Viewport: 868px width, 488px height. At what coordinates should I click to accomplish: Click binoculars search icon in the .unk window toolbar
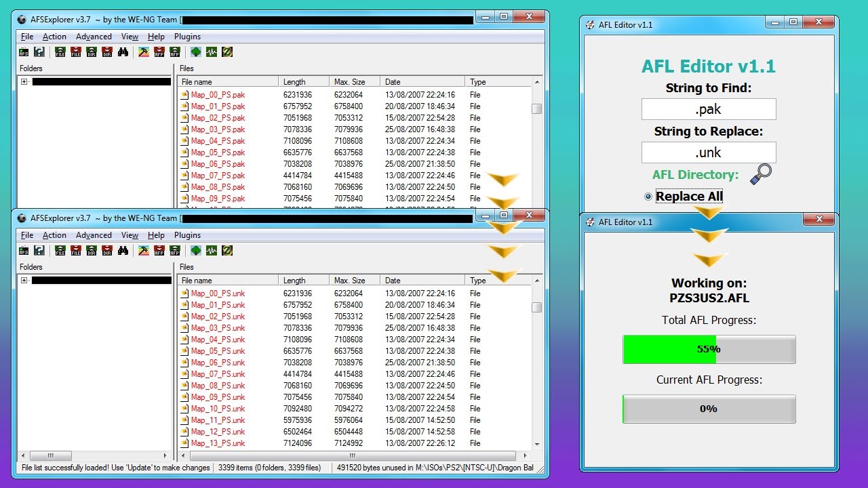[123, 251]
